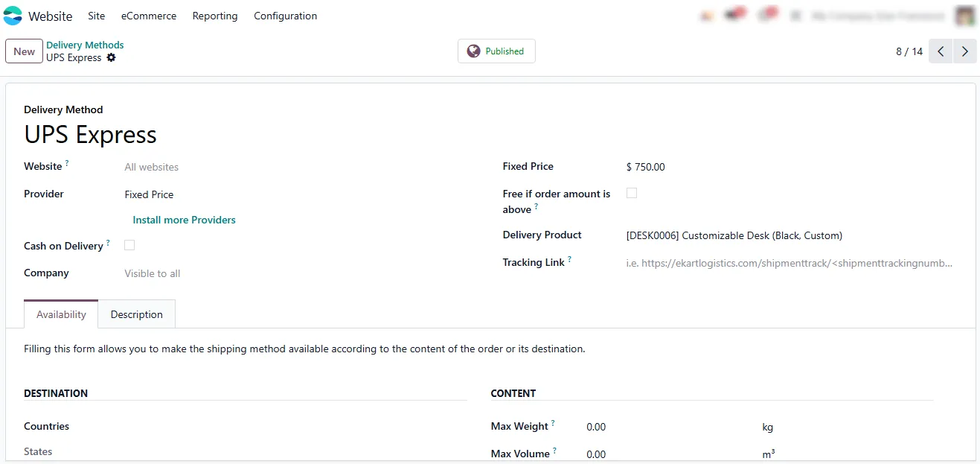The image size is (980, 464).
Task: Click the globe icon on the Published button
Action: [x=473, y=51]
